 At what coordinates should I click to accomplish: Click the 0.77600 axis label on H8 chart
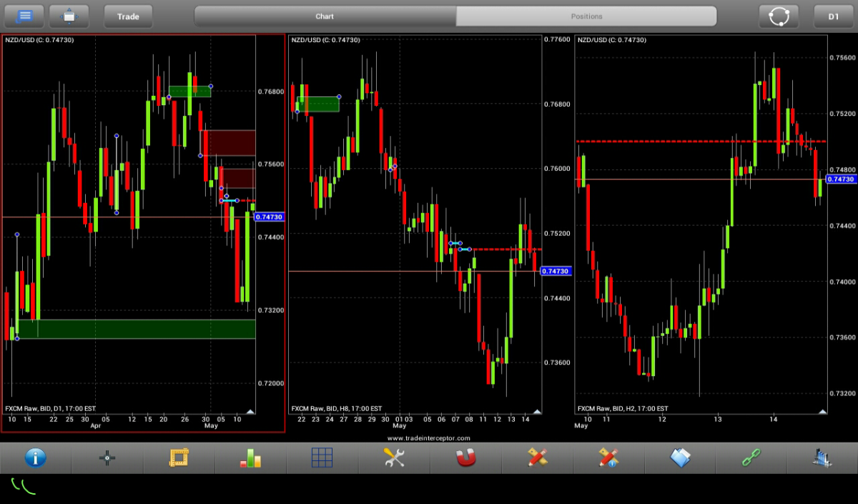[557, 39]
